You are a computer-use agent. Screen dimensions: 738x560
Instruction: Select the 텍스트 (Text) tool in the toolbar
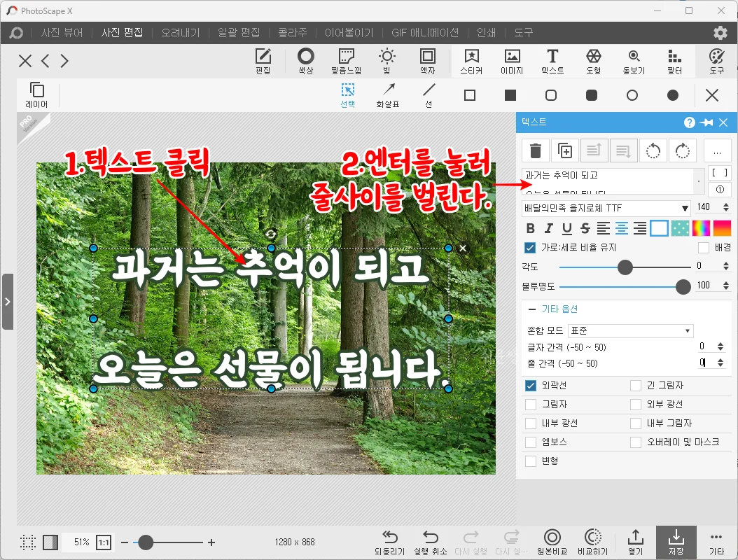coord(552,60)
